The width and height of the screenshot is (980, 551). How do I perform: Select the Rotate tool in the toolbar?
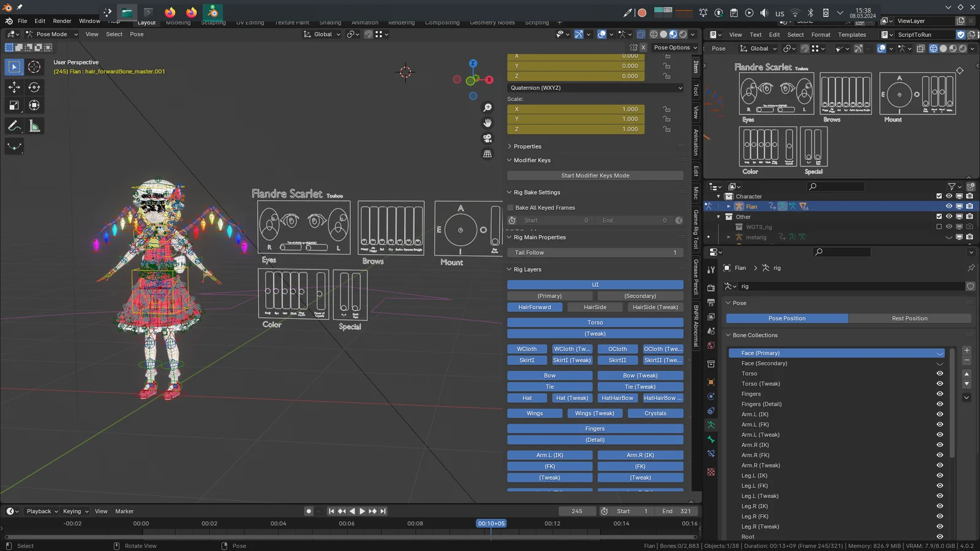(x=34, y=87)
